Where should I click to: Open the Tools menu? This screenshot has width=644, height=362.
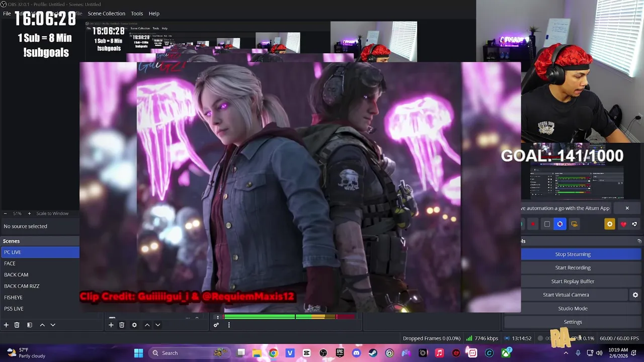(137, 14)
